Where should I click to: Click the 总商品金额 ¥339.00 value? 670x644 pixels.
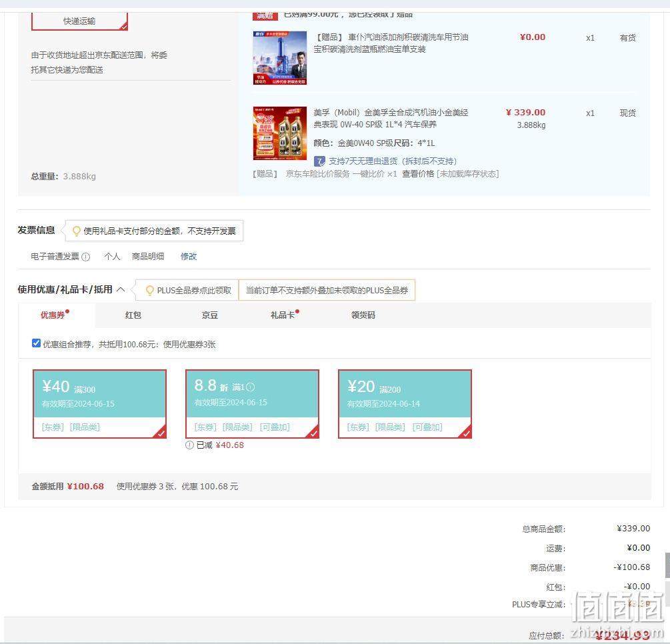point(634,529)
